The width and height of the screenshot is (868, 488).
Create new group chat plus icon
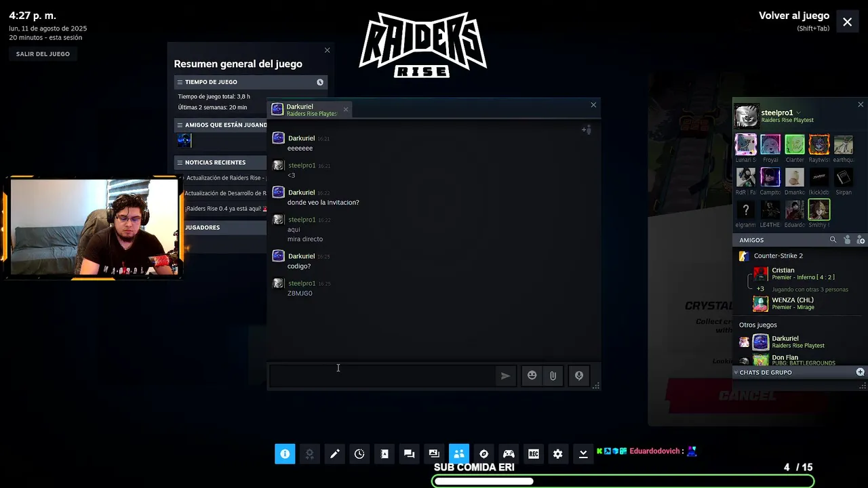[x=860, y=372]
